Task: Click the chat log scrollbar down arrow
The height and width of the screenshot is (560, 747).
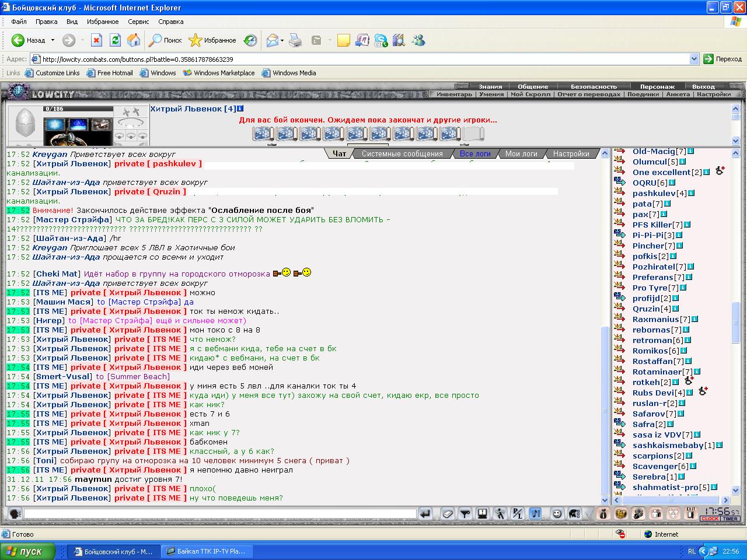Action: (605, 499)
